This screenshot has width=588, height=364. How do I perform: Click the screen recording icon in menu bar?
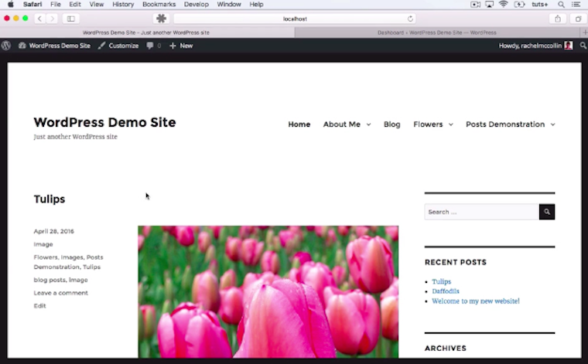(x=475, y=5)
